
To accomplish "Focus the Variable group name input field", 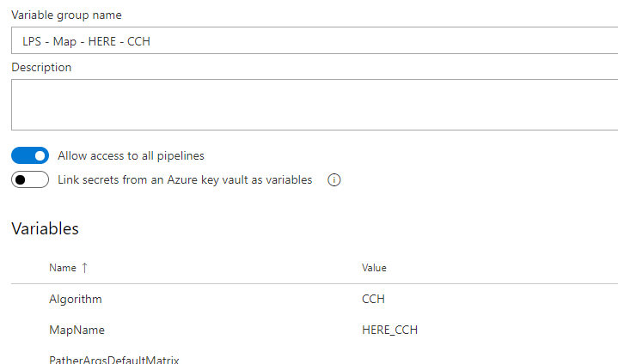I will 315,40.
